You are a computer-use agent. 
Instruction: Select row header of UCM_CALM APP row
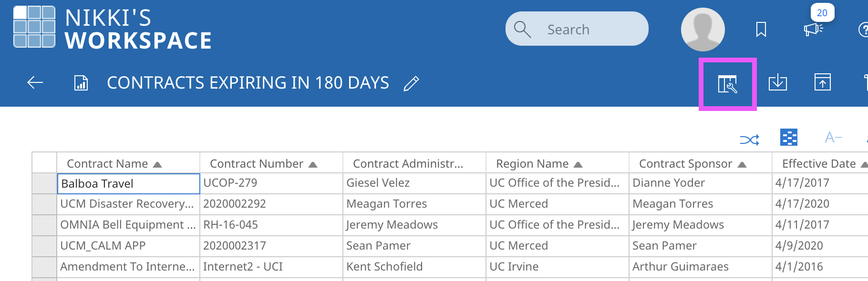point(44,246)
